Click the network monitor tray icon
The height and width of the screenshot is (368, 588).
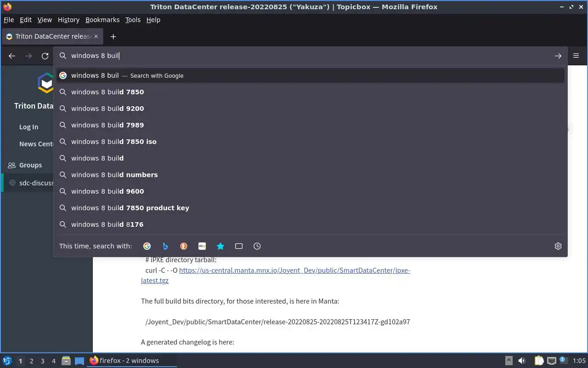click(552, 361)
